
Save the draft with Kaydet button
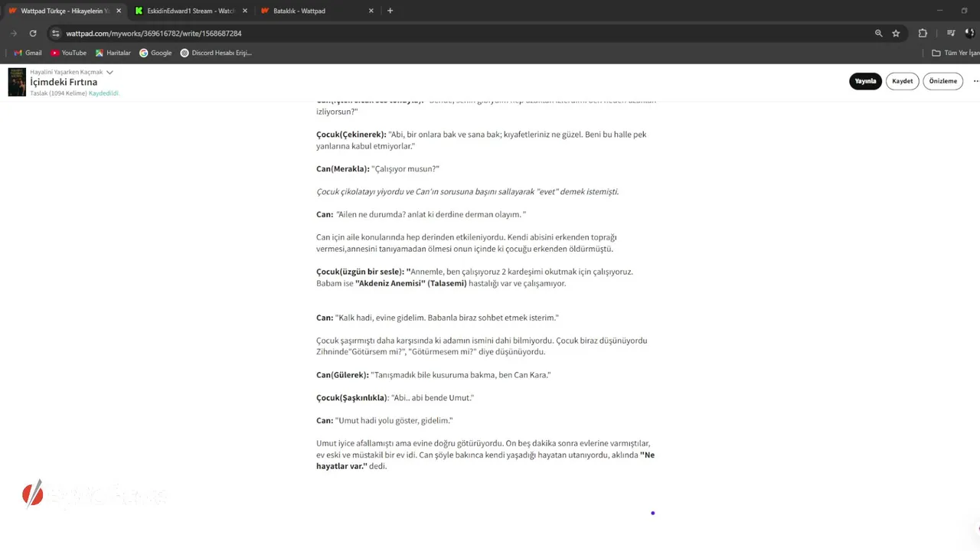[x=902, y=81]
